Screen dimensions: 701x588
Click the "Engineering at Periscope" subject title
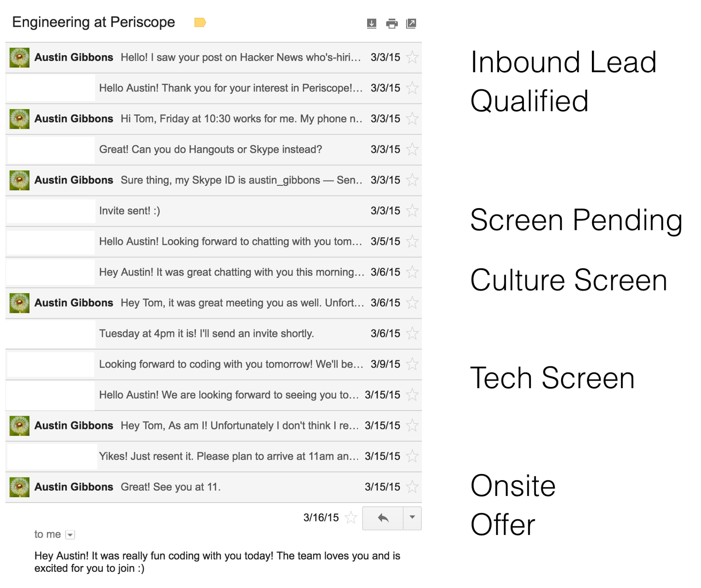click(93, 22)
